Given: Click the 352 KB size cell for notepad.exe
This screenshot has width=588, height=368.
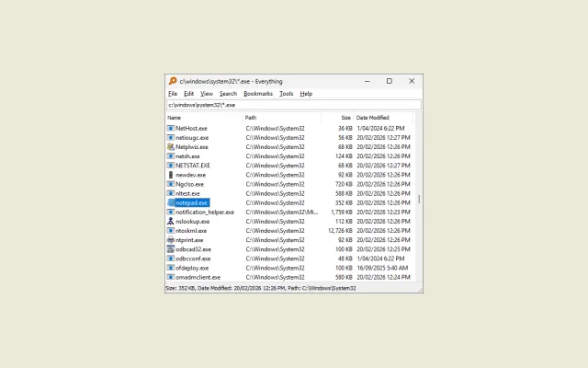Looking at the screenshot, I should pos(345,202).
